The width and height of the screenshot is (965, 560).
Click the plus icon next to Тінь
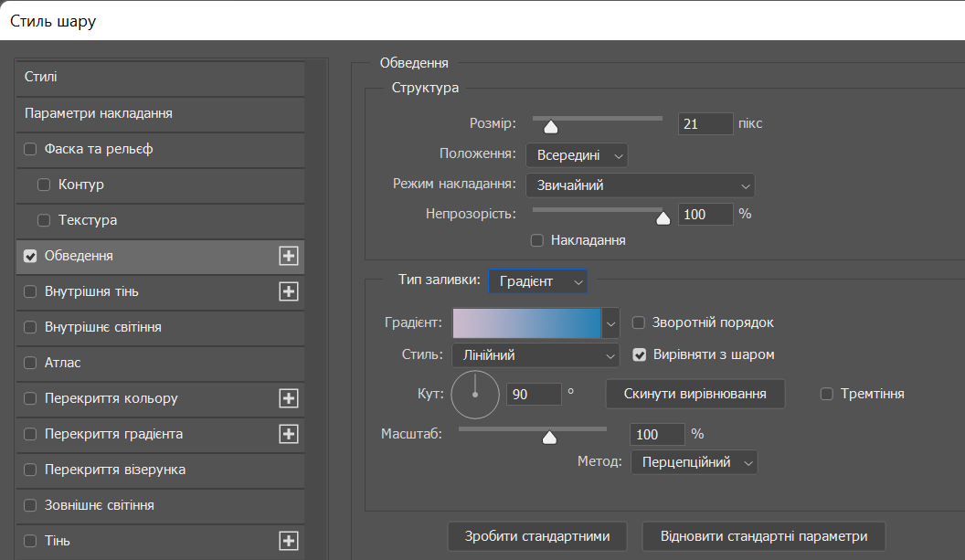(289, 541)
